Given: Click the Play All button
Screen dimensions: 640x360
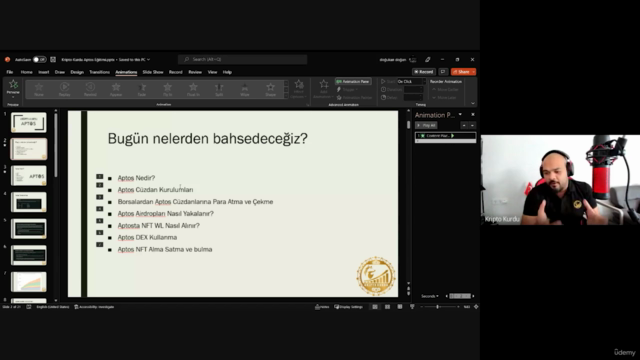Looking at the screenshot, I should 426,125.
